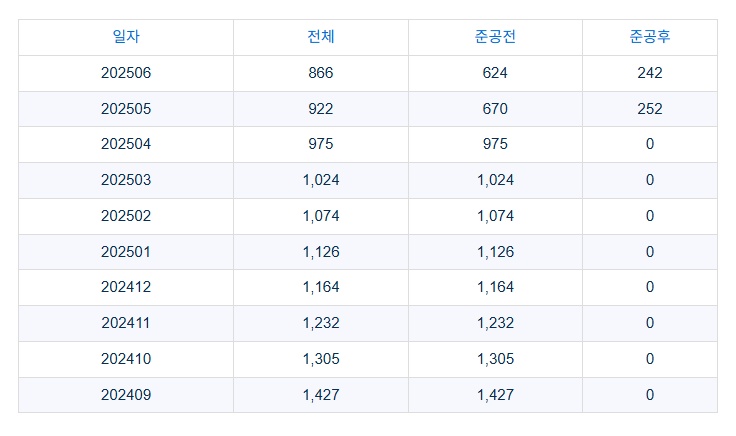This screenshot has height=436, width=736.
Task: Select the 202505 date cell
Action: point(126,109)
